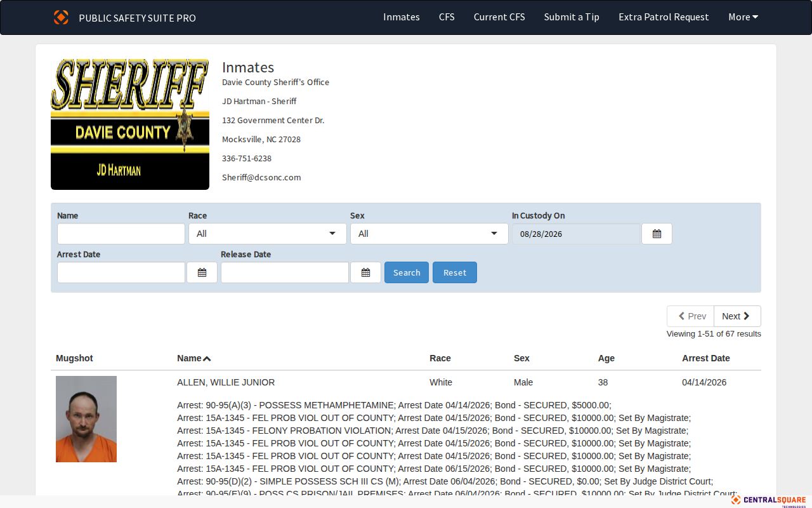Click the phone number 336-751-6238
The height and width of the screenshot is (508, 812).
pos(247,158)
